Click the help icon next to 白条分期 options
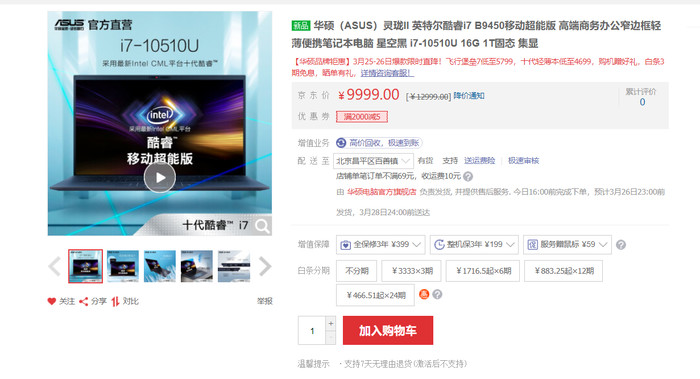 tap(438, 294)
